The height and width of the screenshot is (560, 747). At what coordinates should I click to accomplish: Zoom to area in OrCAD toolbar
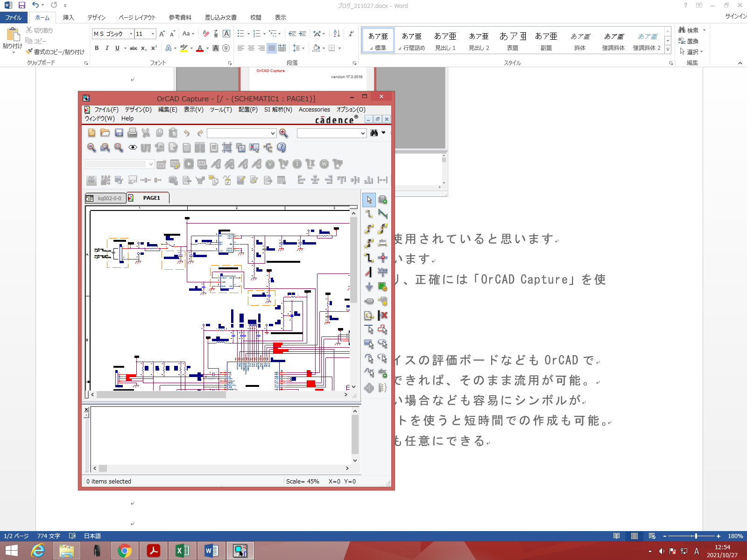105,147
